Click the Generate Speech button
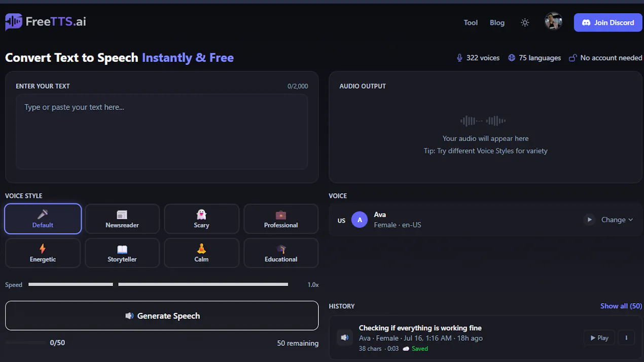This screenshot has width=644, height=362. coord(162,316)
